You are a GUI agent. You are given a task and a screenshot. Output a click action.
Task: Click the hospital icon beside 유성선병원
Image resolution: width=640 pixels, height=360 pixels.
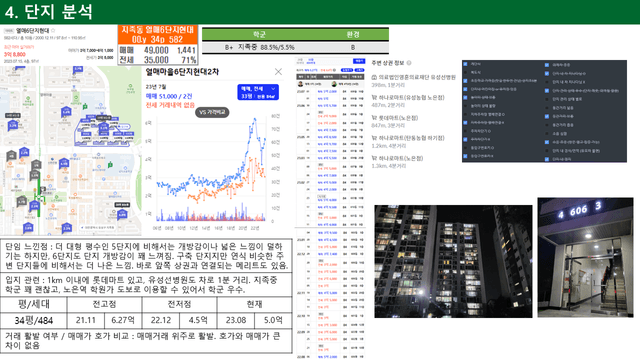click(x=374, y=77)
